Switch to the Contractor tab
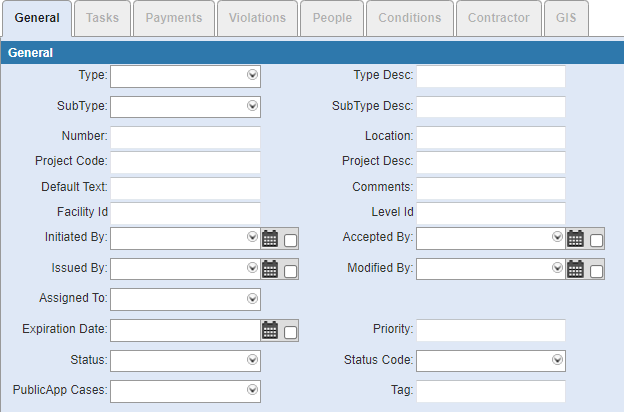This screenshot has height=412, width=624. click(499, 18)
